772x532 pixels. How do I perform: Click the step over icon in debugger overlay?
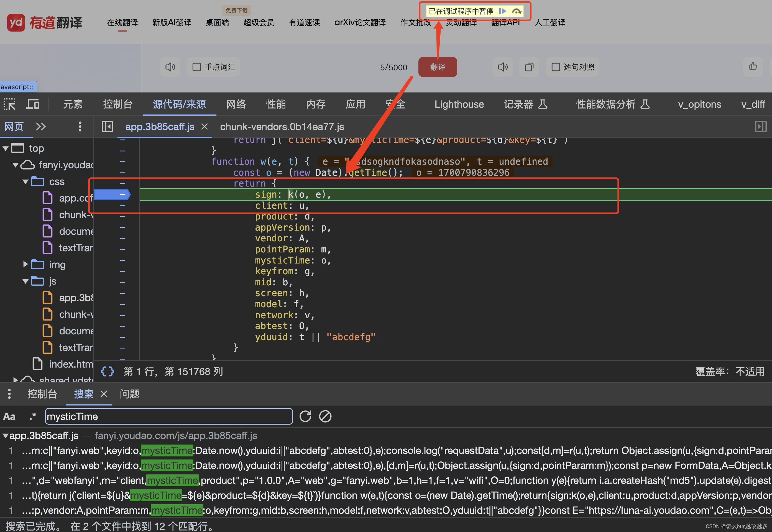[x=517, y=11]
